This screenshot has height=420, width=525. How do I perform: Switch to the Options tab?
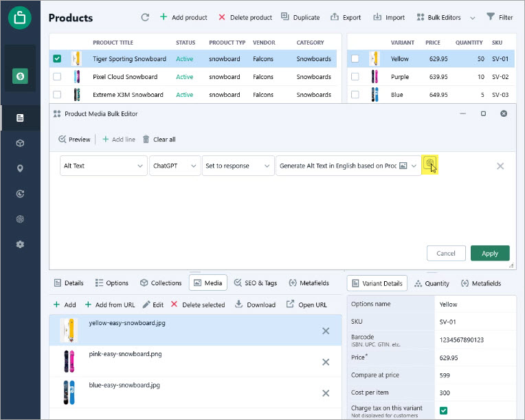pyautogui.click(x=112, y=283)
